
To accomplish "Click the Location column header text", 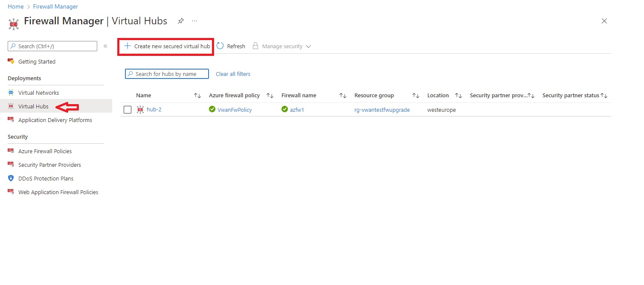I will (438, 96).
